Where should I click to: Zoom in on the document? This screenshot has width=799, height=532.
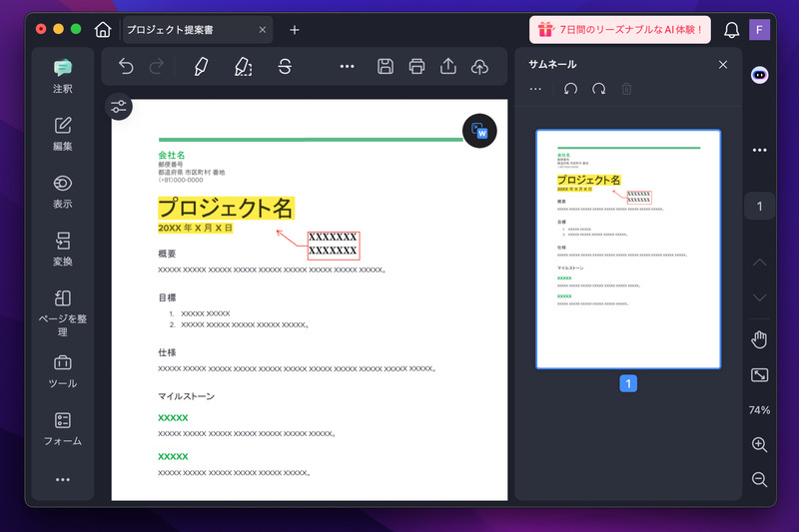[x=760, y=444]
